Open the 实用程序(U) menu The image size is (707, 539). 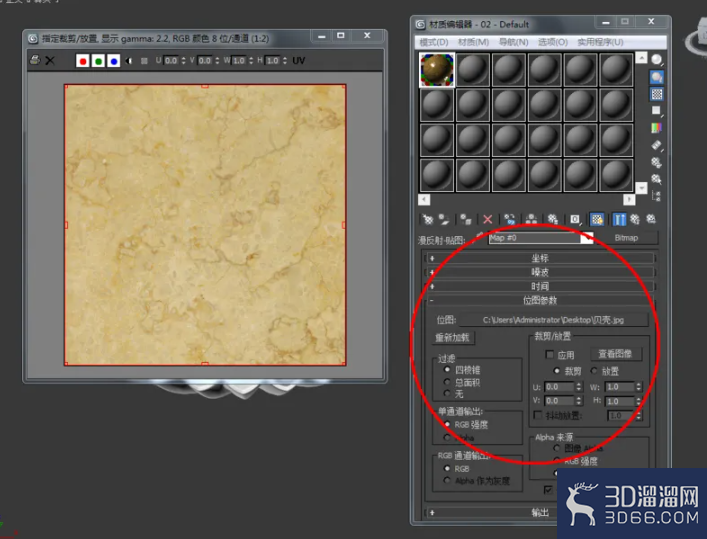pos(600,42)
